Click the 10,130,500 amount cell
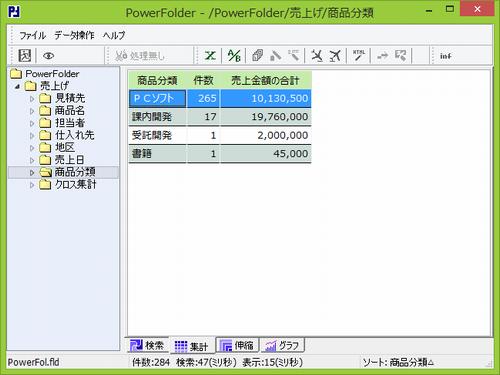The height and width of the screenshot is (375, 500). [x=266, y=99]
